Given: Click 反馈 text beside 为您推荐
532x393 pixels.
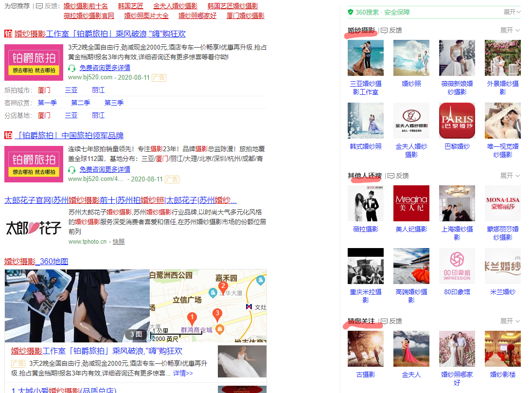Looking at the screenshot, I should [52, 6].
